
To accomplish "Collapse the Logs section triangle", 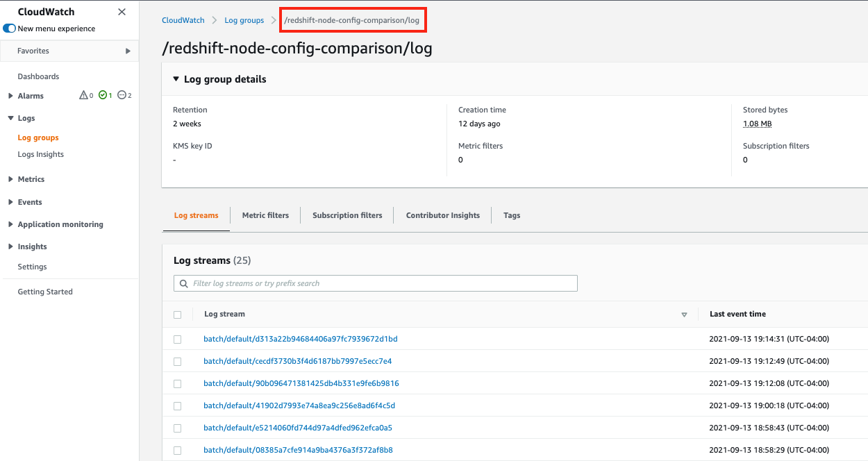I will tap(10, 118).
